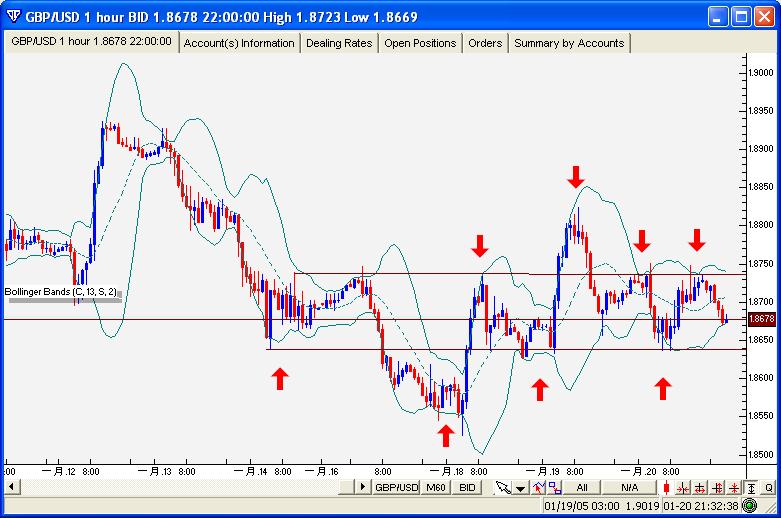
Task: Open the Account(s) Information tab
Action: click(239, 43)
